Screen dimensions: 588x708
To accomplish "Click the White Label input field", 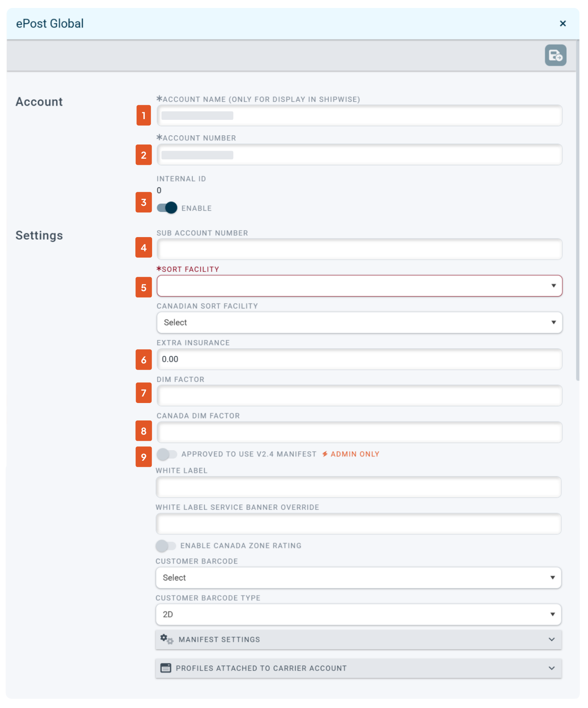I will pyautogui.click(x=358, y=487).
